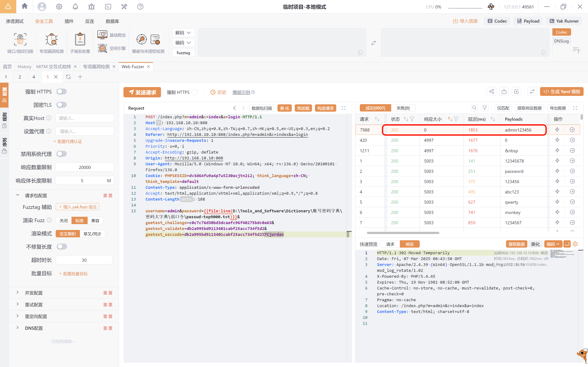Viewport: 588px width, 367px height.
Task: Enable the 禁用系统代理 toggle
Action: tap(61, 154)
